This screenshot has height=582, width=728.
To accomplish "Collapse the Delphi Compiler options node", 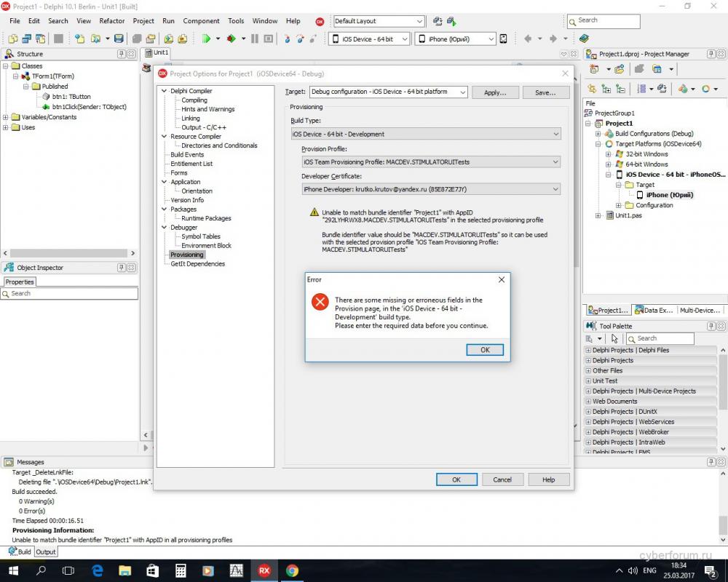I will click(164, 91).
